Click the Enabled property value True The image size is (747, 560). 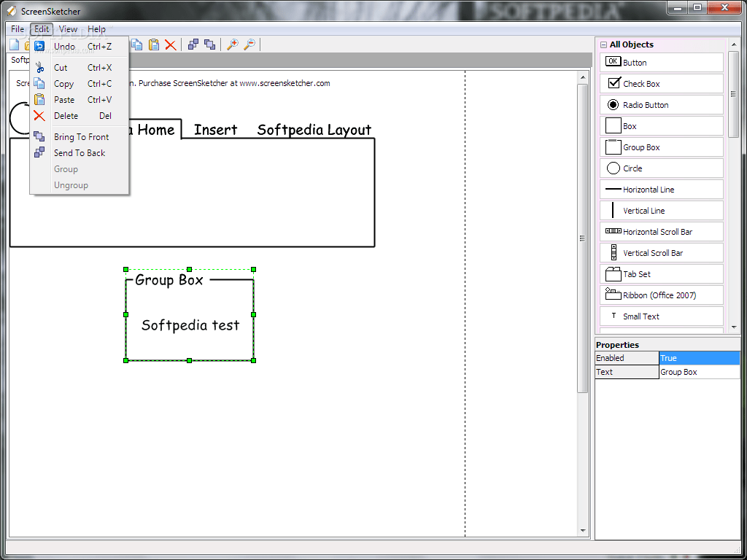coord(700,358)
